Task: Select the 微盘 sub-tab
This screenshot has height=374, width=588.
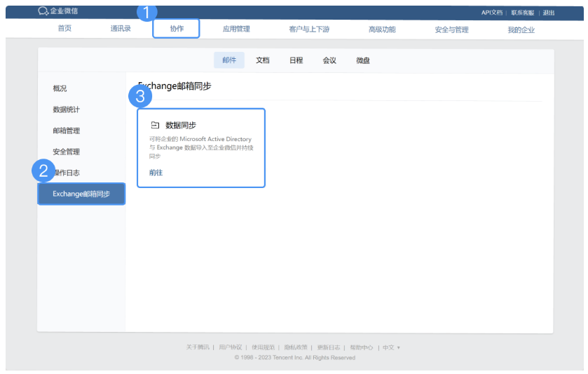Action: [363, 60]
